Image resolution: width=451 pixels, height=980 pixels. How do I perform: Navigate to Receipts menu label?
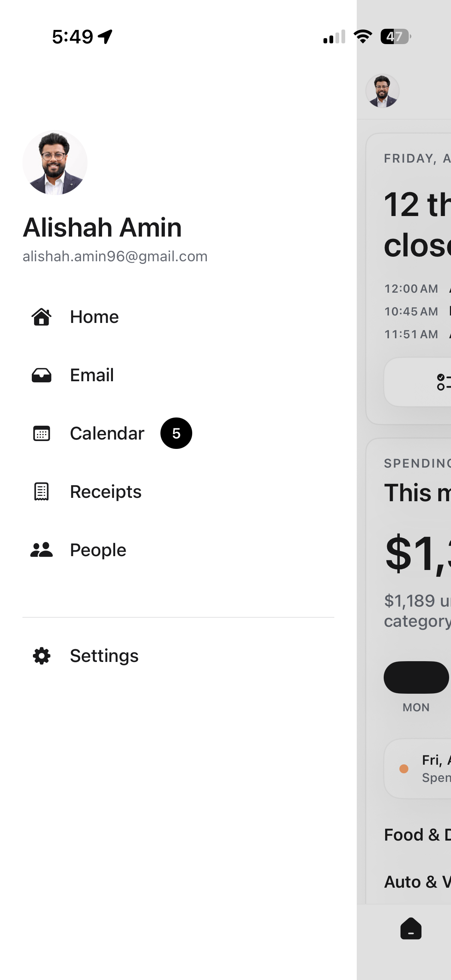[x=105, y=491]
